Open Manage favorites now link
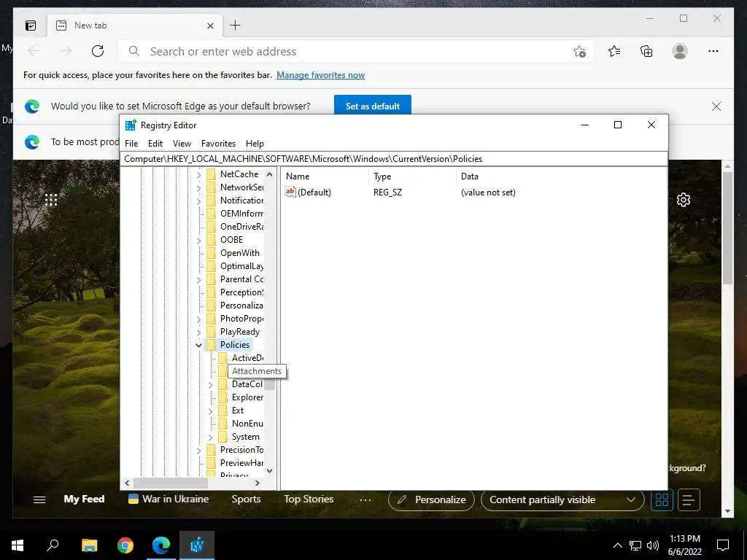The height and width of the screenshot is (560, 747). (321, 75)
